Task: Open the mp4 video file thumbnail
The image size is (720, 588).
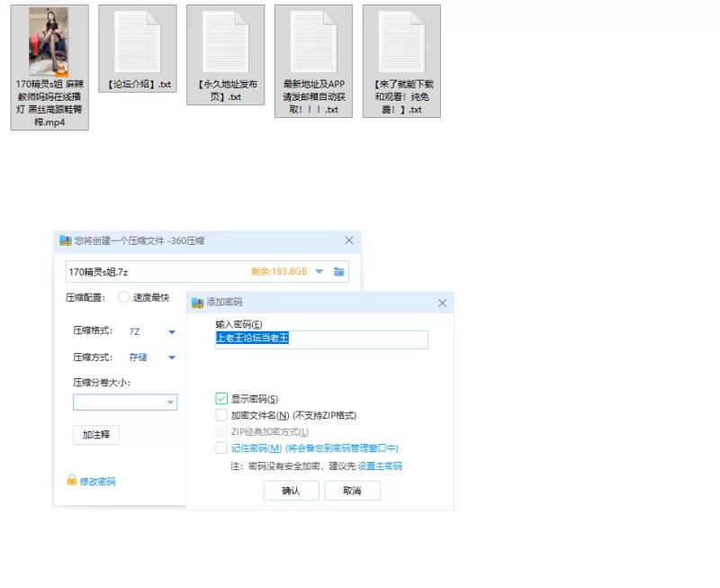Action: click(x=49, y=41)
